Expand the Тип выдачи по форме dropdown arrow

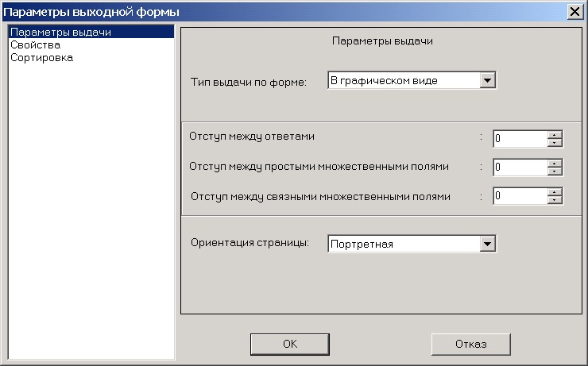(488, 80)
